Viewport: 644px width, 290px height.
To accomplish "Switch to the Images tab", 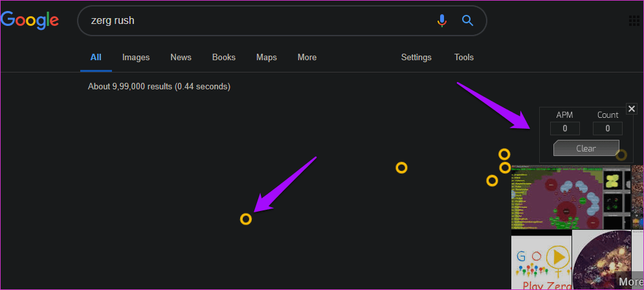I will (136, 58).
